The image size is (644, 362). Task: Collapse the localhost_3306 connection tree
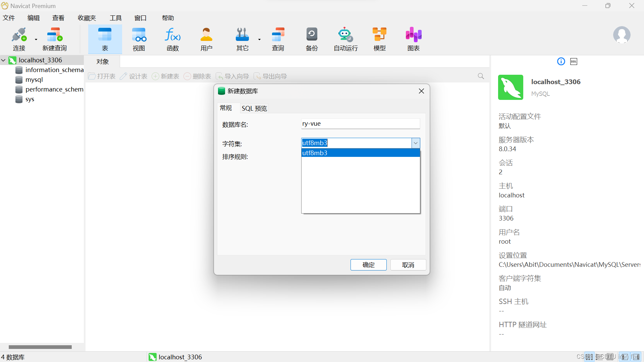click(x=4, y=60)
